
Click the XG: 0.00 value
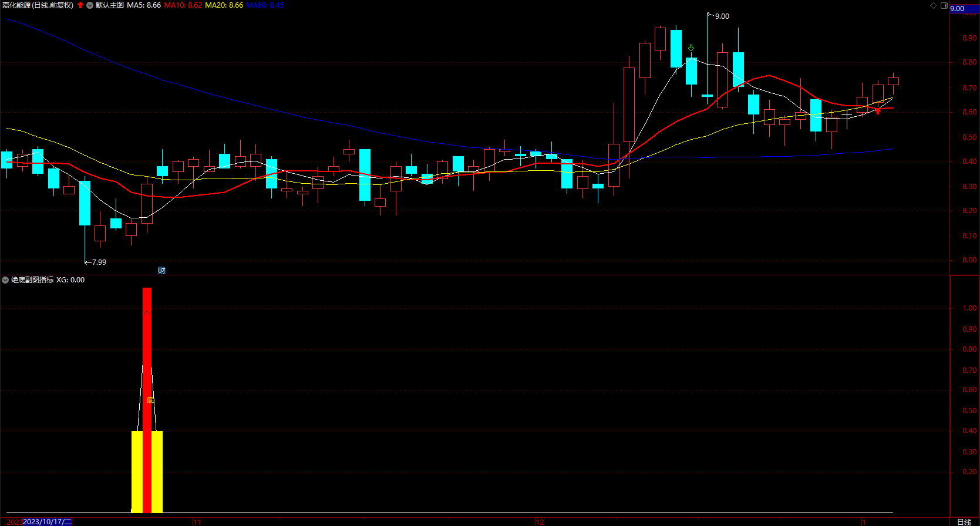[x=70, y=280]
